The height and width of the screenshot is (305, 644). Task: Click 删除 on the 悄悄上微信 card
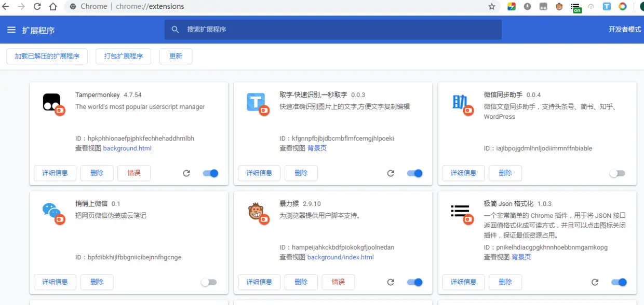tap(97, 282)
